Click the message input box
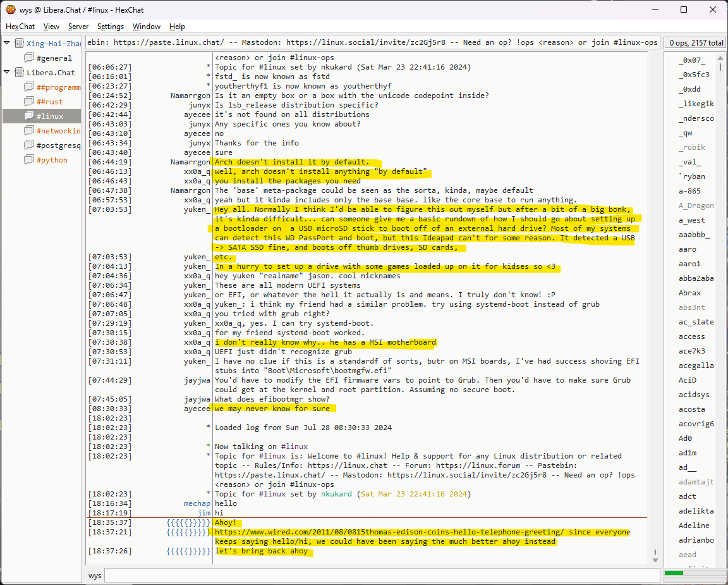The image size is (728, 585). (x=379, y=576)
